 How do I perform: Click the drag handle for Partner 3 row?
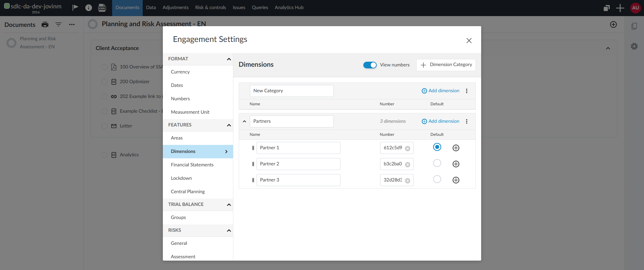tap(253, 180)
